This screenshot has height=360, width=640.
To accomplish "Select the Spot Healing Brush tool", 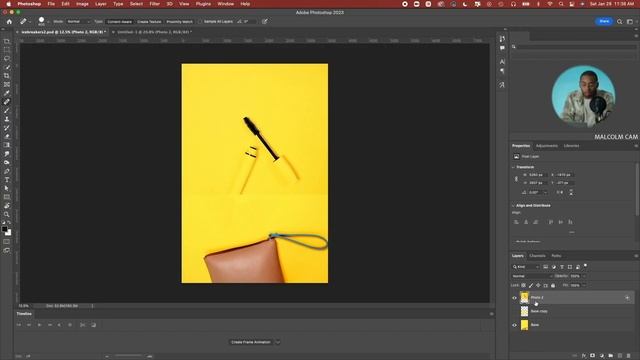I will 7,102.
